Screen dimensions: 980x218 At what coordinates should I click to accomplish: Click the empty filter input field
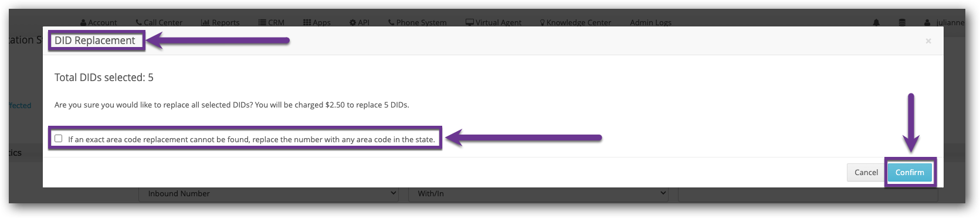click(808, 194)
